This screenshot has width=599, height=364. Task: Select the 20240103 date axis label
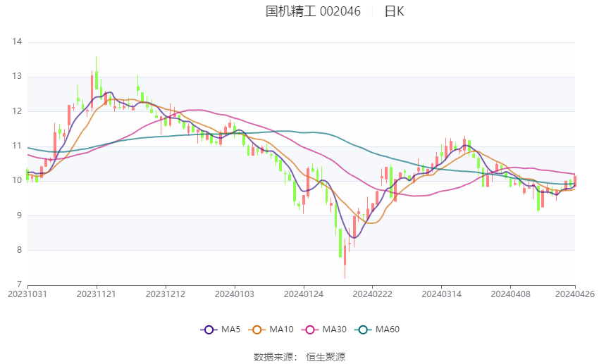tap(235, 294)
